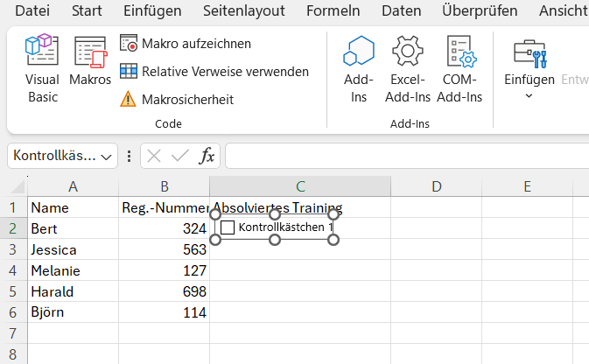The width and height of the screenshot is (589, 364).
Task: Check the Kontrollkästchen 1 checkbox
Action: pos(228,227)
